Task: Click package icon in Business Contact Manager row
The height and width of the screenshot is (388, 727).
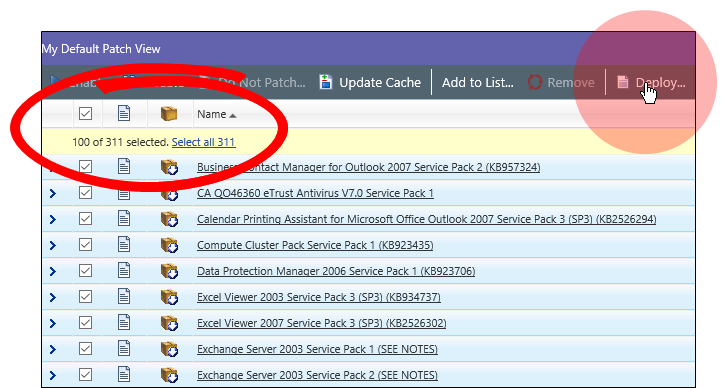Action: pyautogui.click(x=169, y=167)
